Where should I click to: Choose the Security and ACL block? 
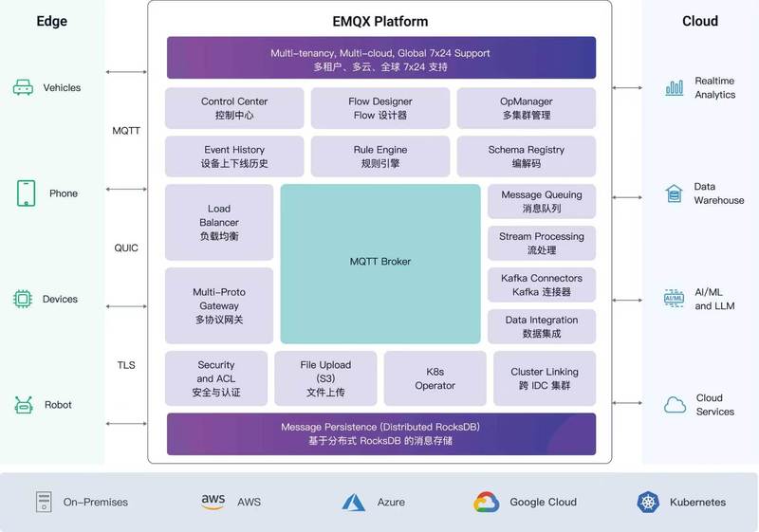point(216,378)
